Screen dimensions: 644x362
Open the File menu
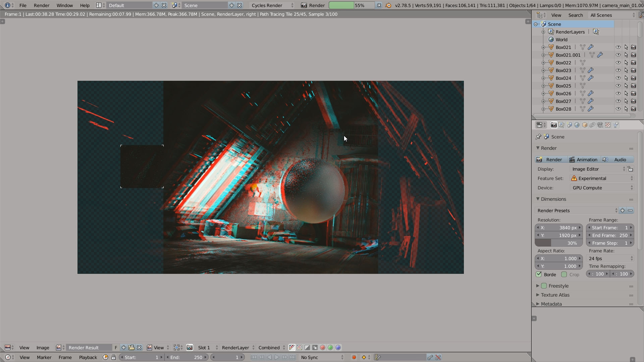[x=23, y=5]
